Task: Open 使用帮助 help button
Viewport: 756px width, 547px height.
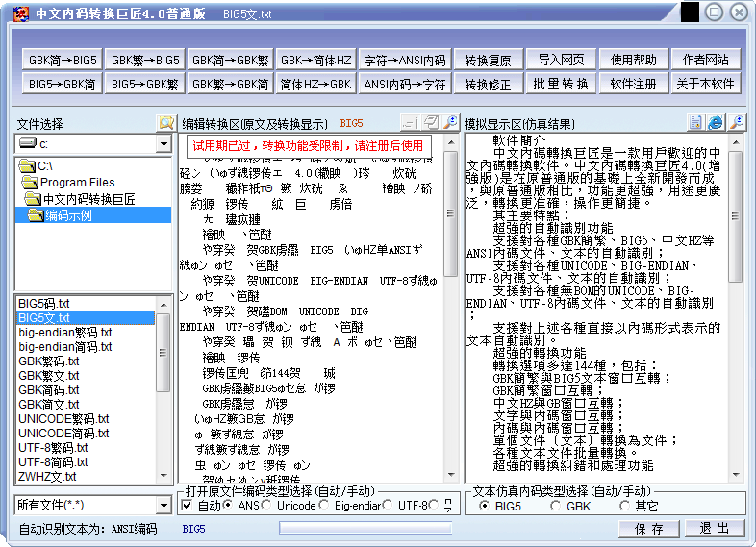Action: (x=634, y=60)
